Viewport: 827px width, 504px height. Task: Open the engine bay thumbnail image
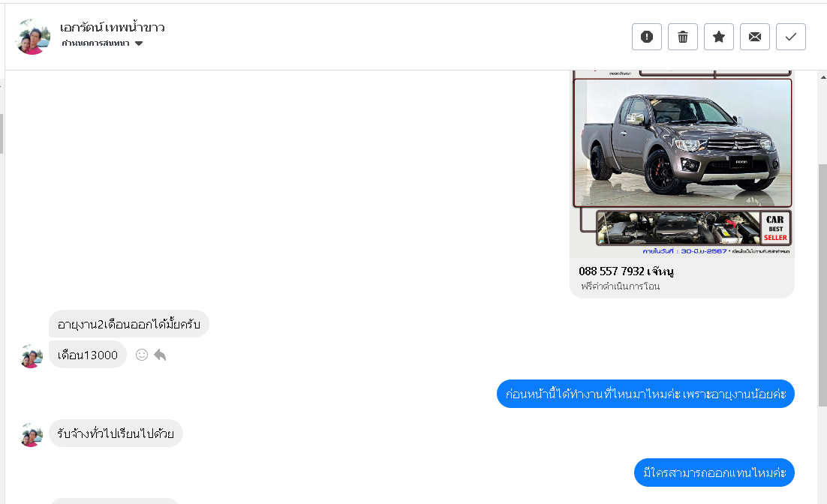[x=678, y=228]
